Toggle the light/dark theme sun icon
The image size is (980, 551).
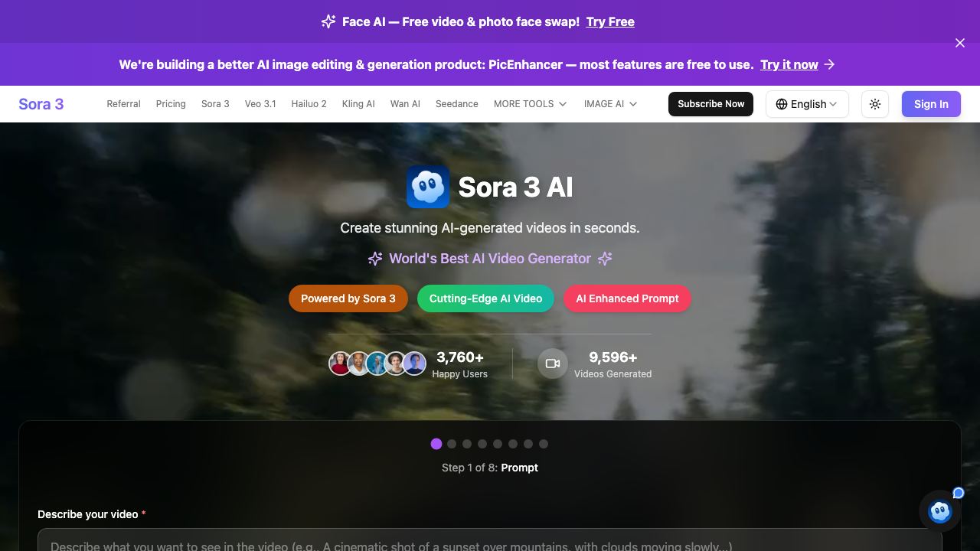875,104
